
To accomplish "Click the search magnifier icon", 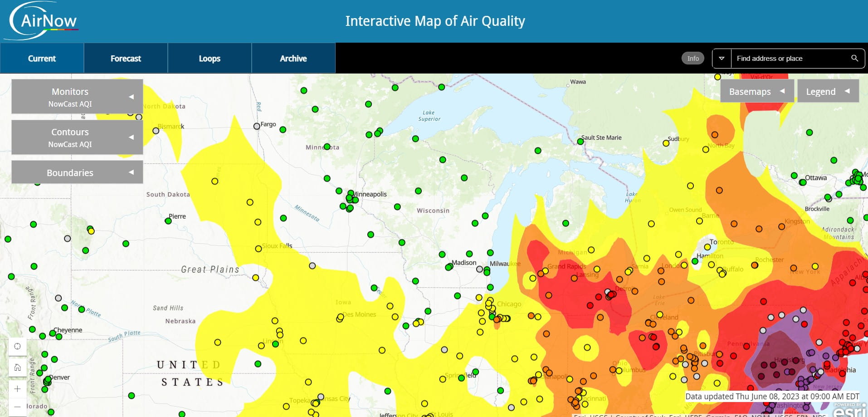I will [854, 58].
